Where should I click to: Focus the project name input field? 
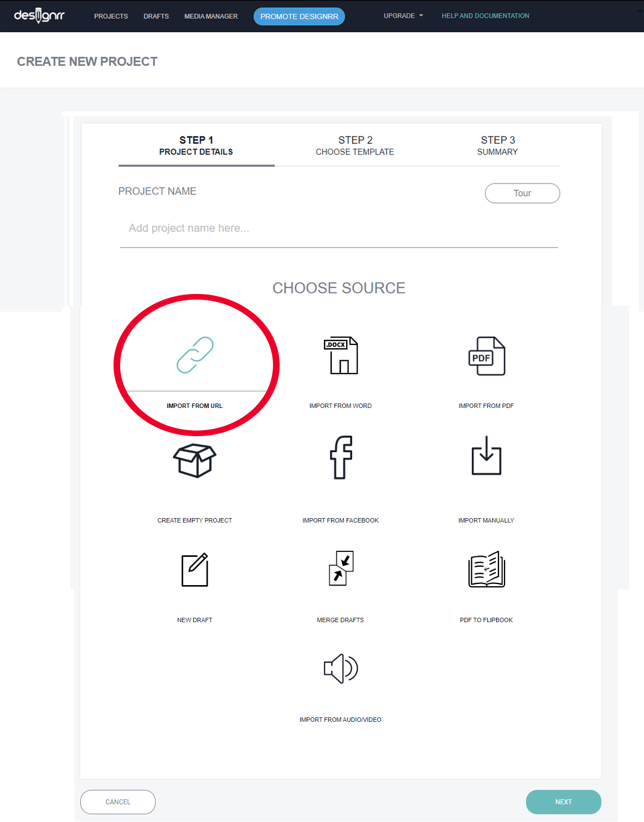click(338, 229)
